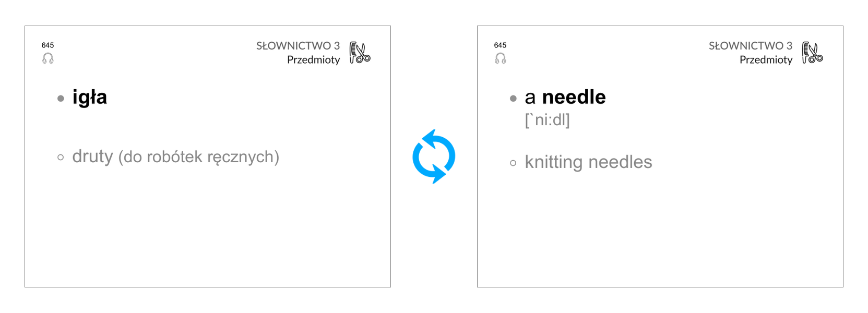Click card number 645 on the left card
The image size is (868, 313).
47,45
